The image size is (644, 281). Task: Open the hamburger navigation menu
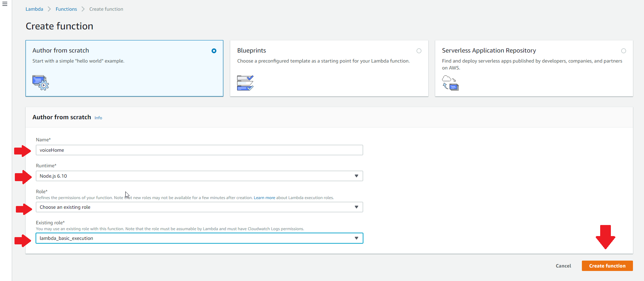(x=5, y=4)
